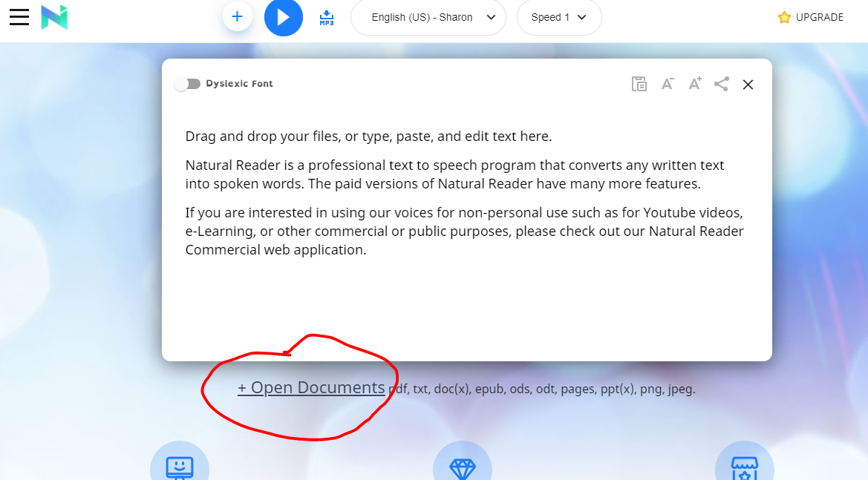Click the + Open Documents link
Viewport: 868px width, 480px height.
coord(311,388)
